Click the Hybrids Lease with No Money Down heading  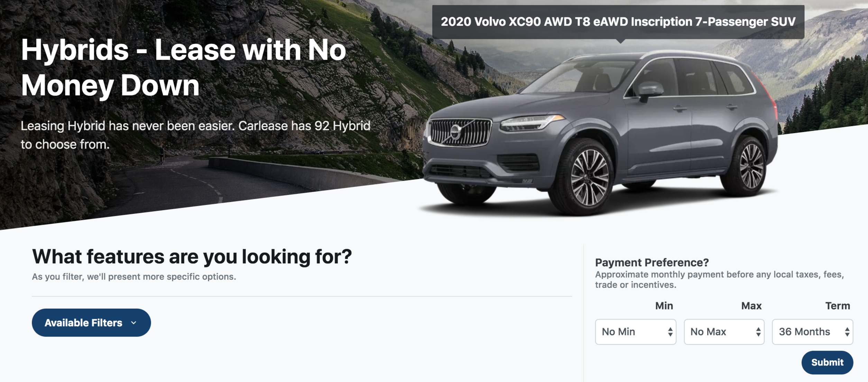pos(184,67)
